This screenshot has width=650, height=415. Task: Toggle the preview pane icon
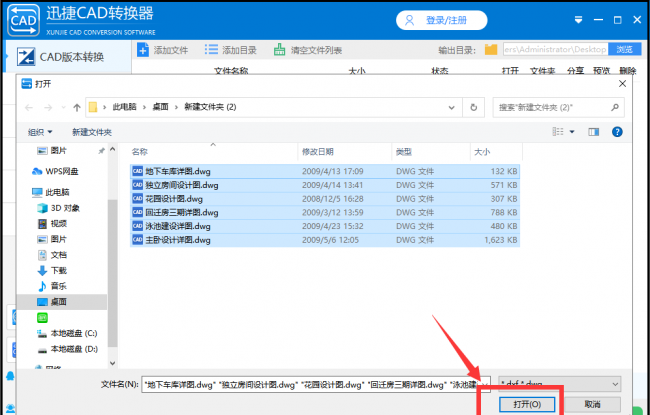594,132
